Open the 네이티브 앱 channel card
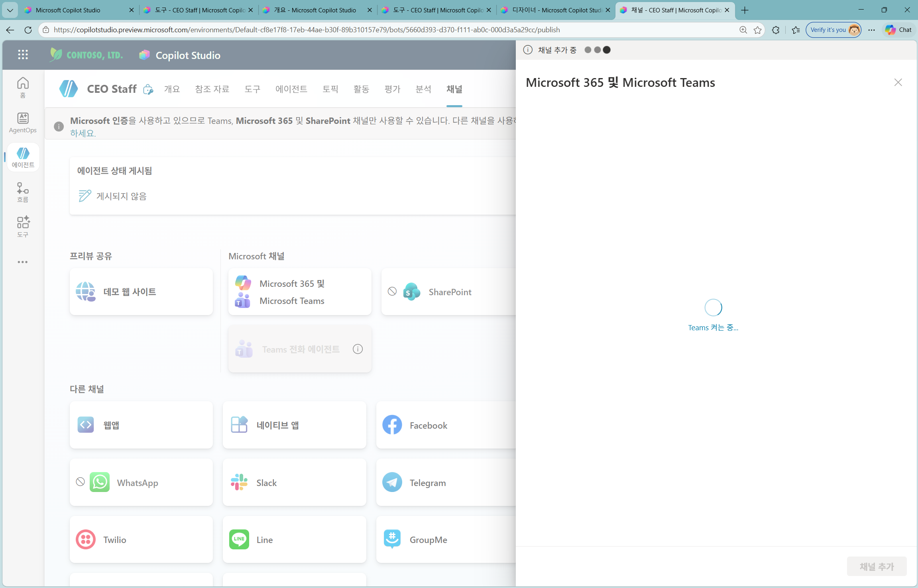Image resolution: width=918 pixels, height=588 pixels. (x=295, y=425)
